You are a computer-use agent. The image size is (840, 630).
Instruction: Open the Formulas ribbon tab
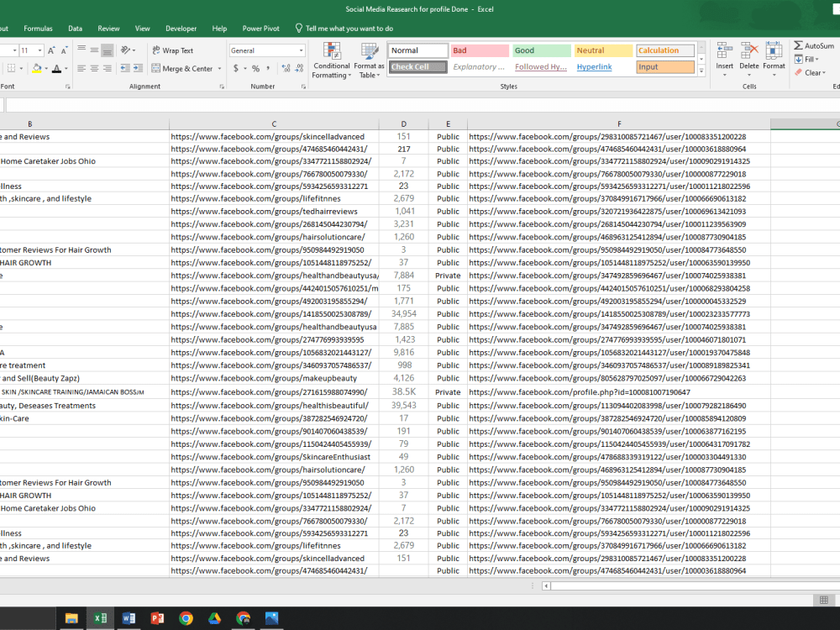[x=38, y=29]
